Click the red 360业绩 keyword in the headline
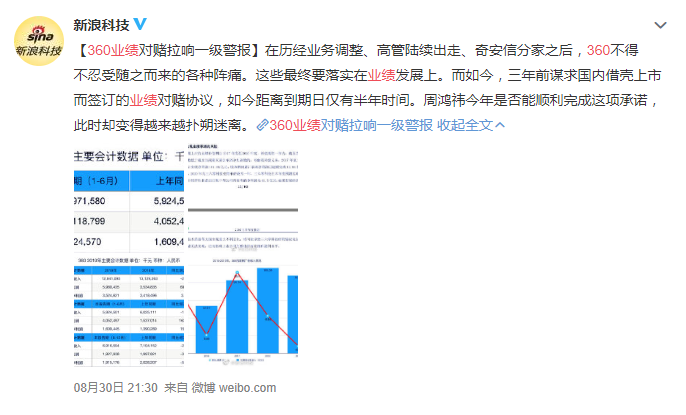The image size is (686, 415). pos(113,50)
